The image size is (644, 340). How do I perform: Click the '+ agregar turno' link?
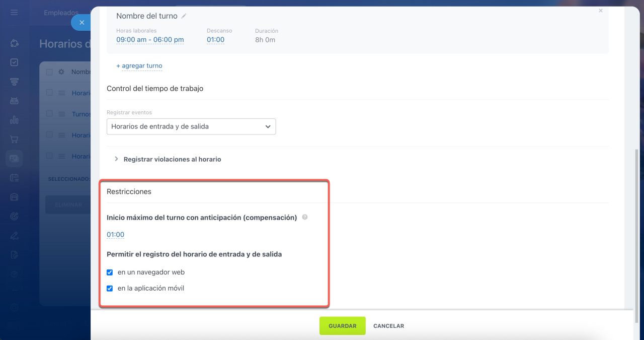139,66
